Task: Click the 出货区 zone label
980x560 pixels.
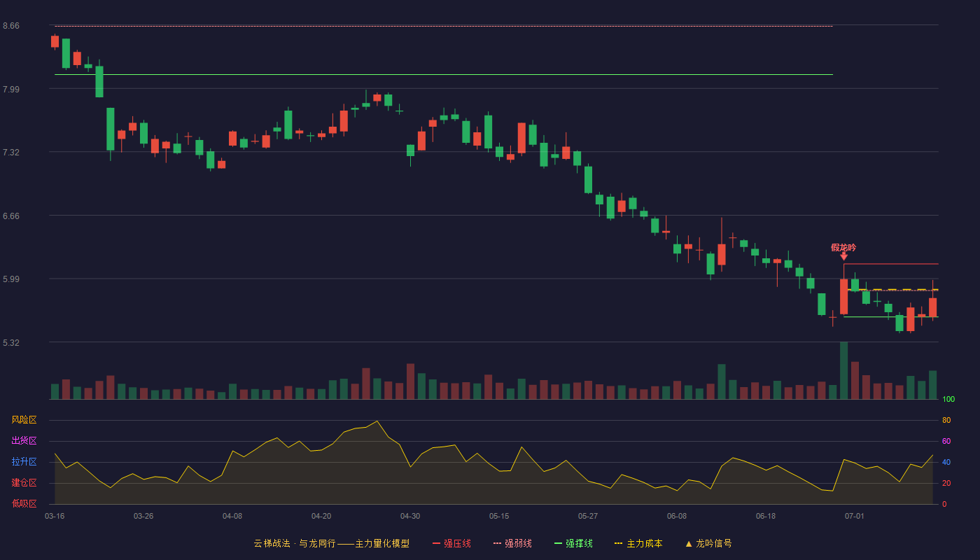Action: [24, 441]
